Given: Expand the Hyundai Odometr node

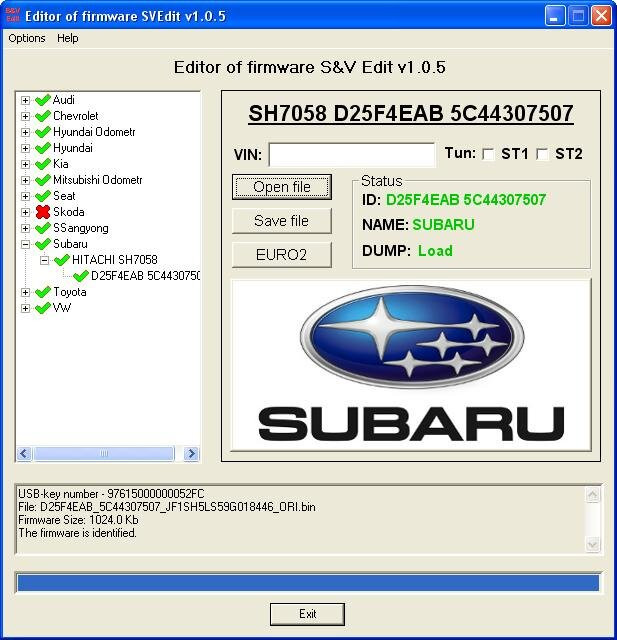Looking at the screenshot, I should 25,132.
